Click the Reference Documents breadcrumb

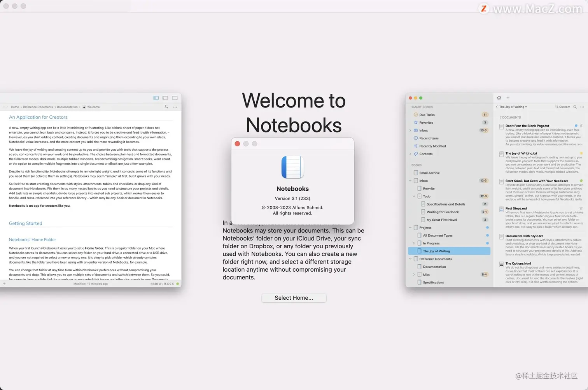(38, 107)
